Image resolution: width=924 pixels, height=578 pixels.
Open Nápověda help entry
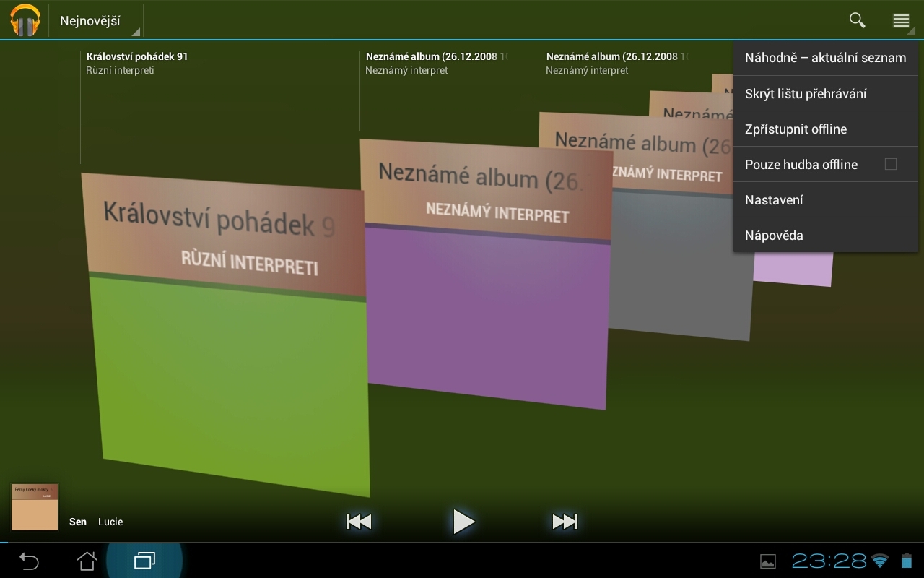click(x=774, y=236)
